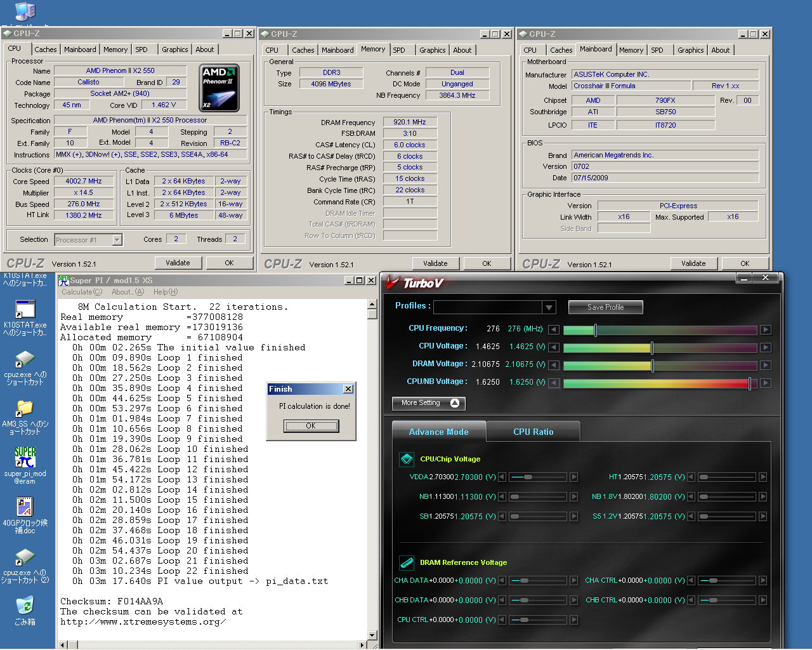The image size is (812, 650).
Task: Open the TurboV Profiles dropdown
Action: (549, 307)
